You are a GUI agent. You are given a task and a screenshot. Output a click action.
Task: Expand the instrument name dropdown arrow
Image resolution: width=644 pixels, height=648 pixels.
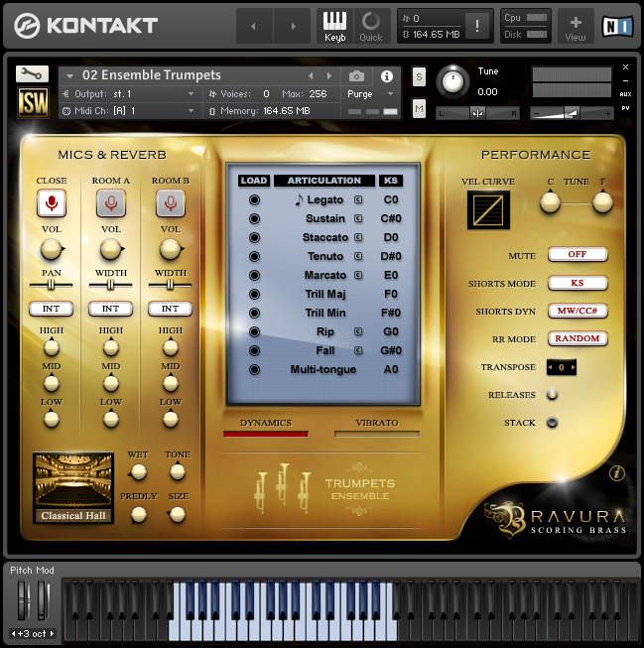click(69, 76)
